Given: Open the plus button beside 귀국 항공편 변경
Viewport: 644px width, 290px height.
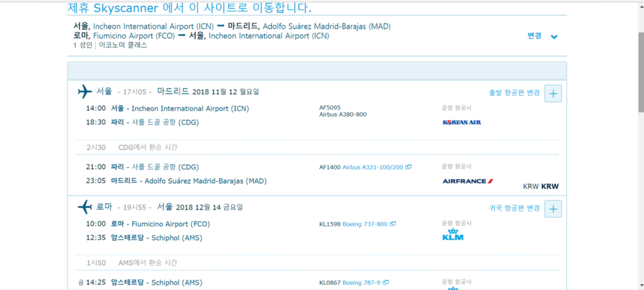Looking at the screenshot, I should click(553, 209).
